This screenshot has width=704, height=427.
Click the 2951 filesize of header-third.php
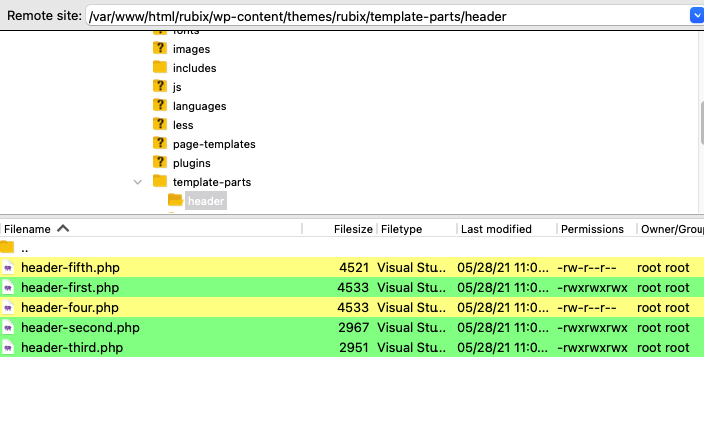[354, 348]
